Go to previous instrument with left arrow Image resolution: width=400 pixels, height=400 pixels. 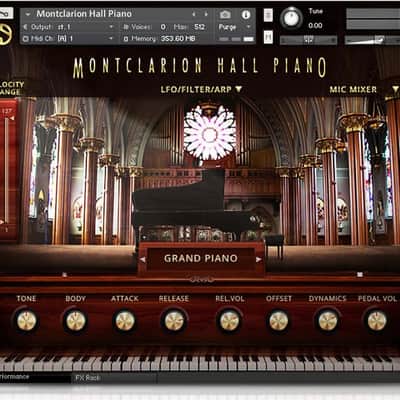click(194, 14)
